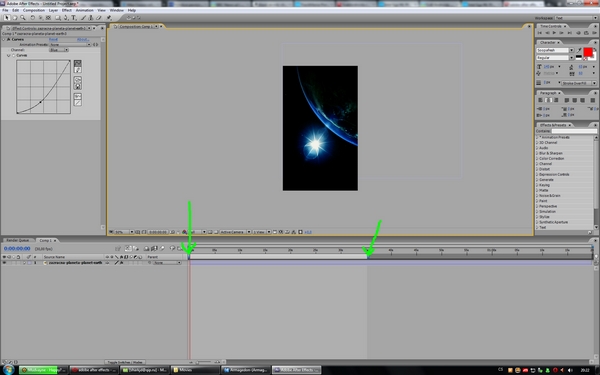Image resolution: width=600 pixels, height=375 pixels.
Task: Toggle the Curves property stopwatch
Action: pos(14,55)
